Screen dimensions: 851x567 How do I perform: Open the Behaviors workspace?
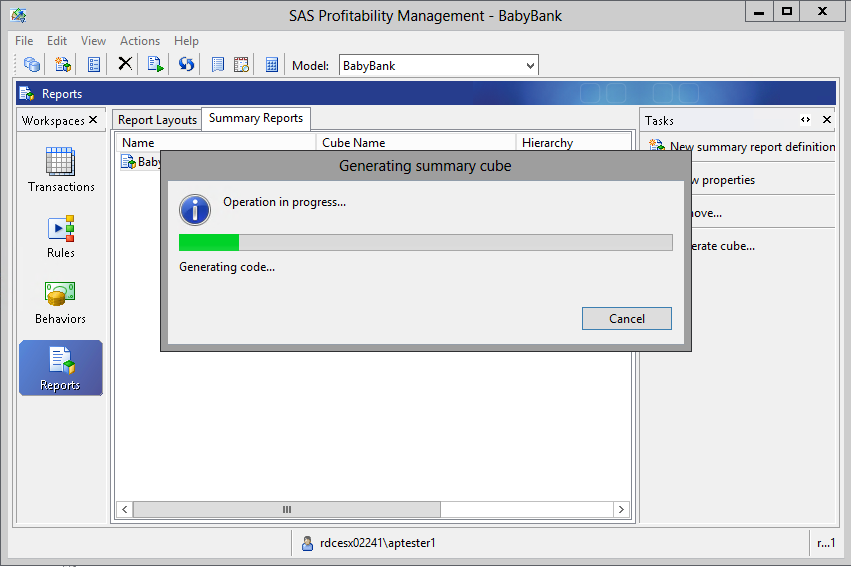click(61, 302)
